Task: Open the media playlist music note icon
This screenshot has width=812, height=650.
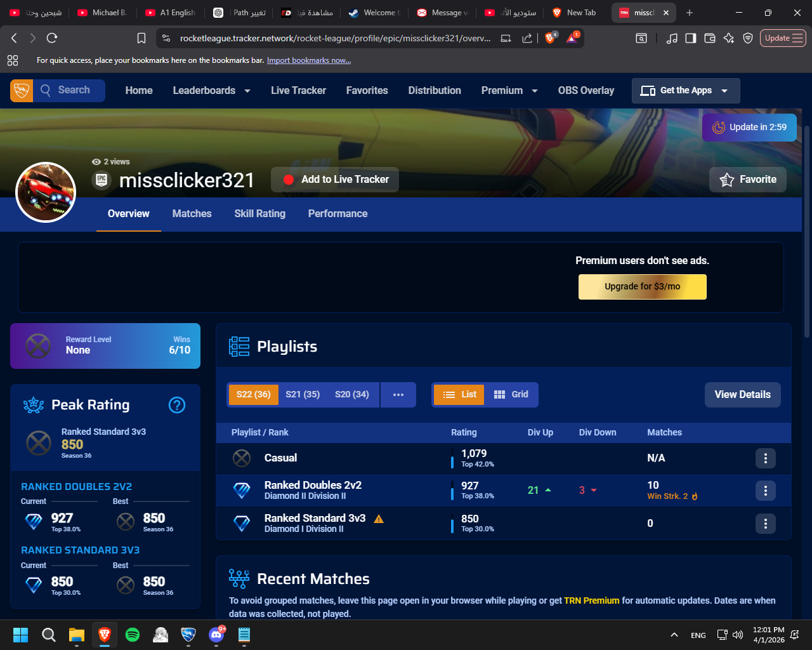Action: click(672, 38)
